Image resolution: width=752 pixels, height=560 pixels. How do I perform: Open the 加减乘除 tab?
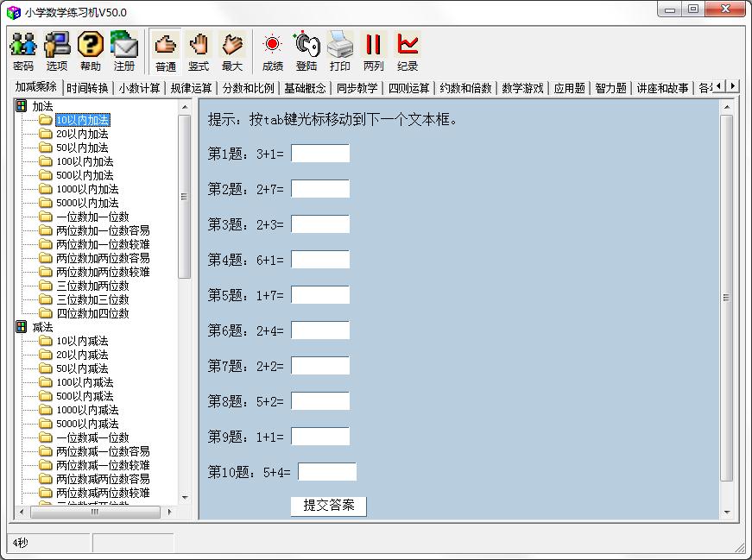tap(36, 87)
